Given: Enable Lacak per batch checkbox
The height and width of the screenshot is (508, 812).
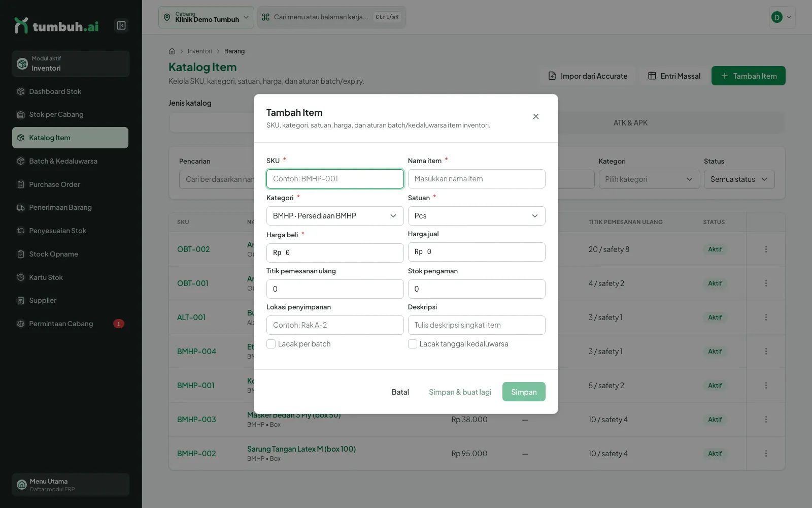Looking at the screenshot, I should click(x=271, y=344).
